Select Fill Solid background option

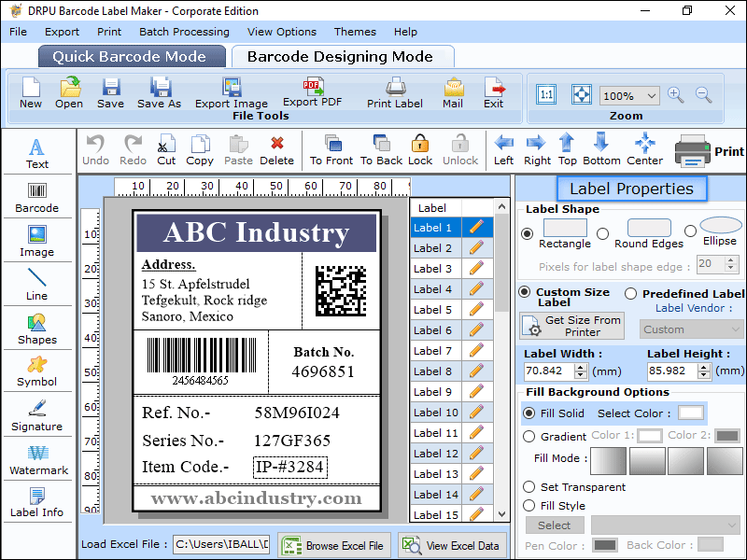tap(529, 413)
